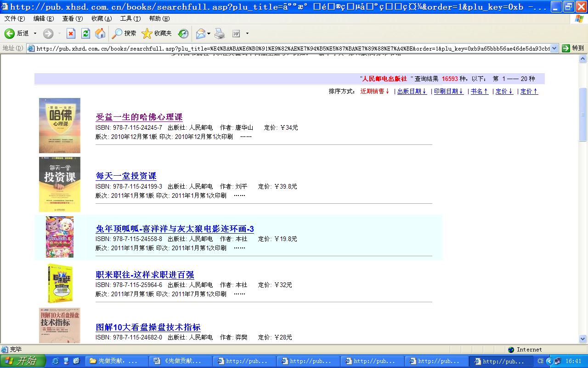This screenshot has height=368, width=588.
Task: Open Favorites (收藏夹) star button
Action: (157, 34)
